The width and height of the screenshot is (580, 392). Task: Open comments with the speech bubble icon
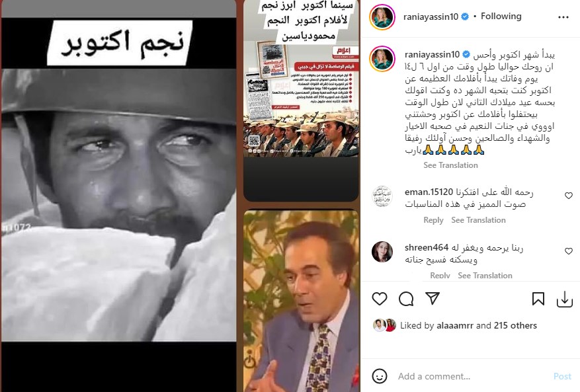pyautogui.click(x=406, y=299)
